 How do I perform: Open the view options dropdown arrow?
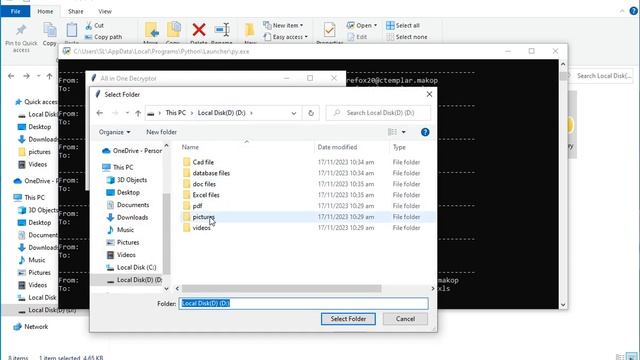(404, 132)
